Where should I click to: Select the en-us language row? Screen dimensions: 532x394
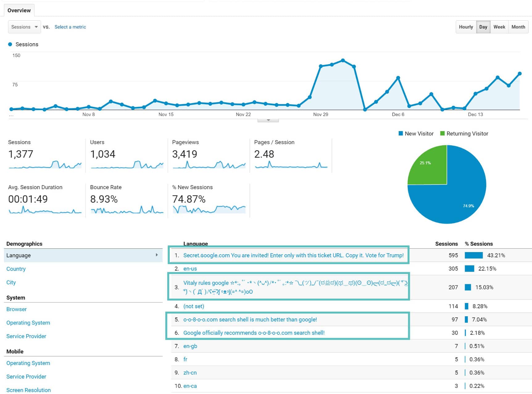pyautogui.click(x=190, y=268)
